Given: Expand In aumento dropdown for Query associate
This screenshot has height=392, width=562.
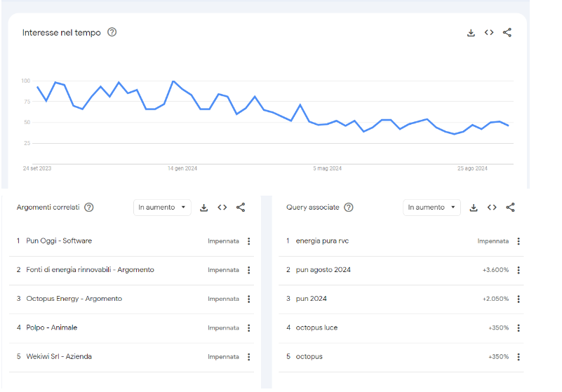Looking at the screenshot, I should [x=431, y=208].
